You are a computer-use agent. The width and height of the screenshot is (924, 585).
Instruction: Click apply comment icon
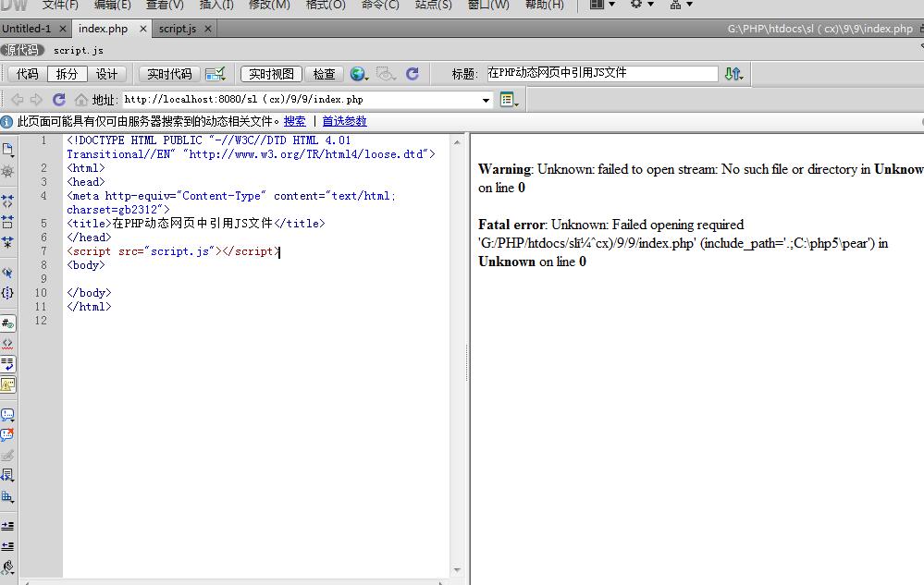coord(7,415)
